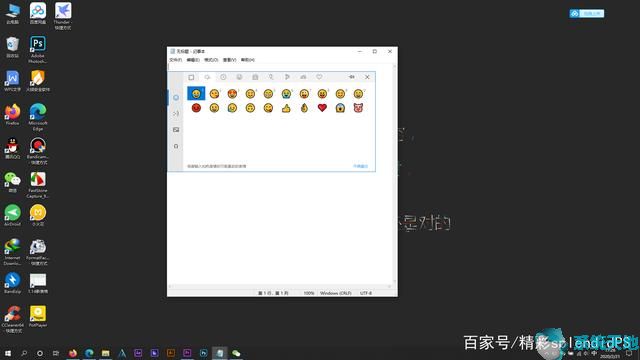
Task: Open the Recycle Bin desktop icon
Action: coord(12,47)
